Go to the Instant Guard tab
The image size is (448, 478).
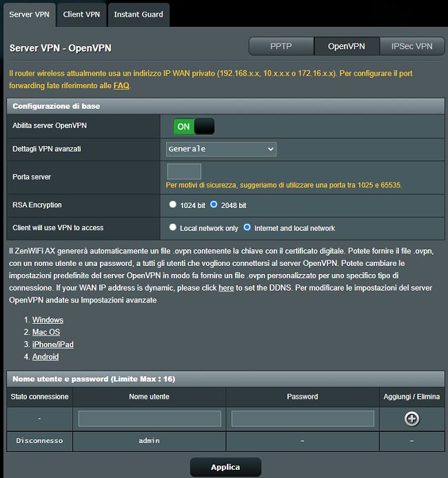(x=139, y=14)
